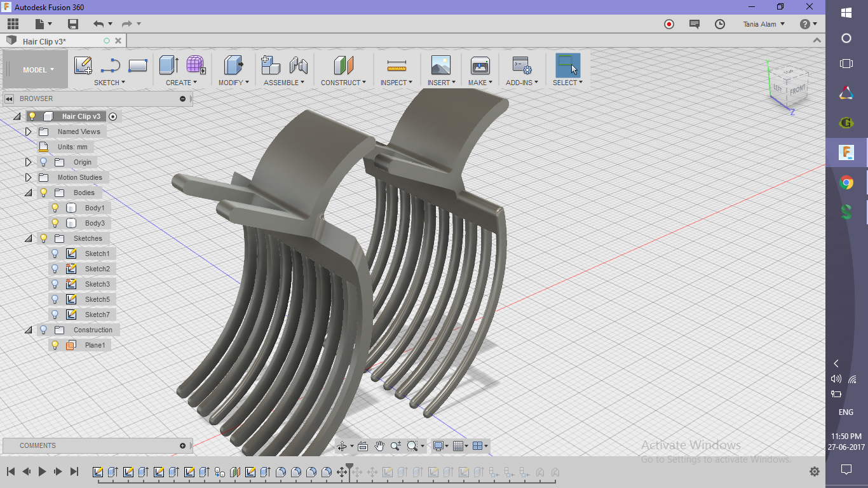The width and height of the screenshot is (868, 488).
Task: Toggle visibility bulb for Origin folder
Action: tap(43, 162)
